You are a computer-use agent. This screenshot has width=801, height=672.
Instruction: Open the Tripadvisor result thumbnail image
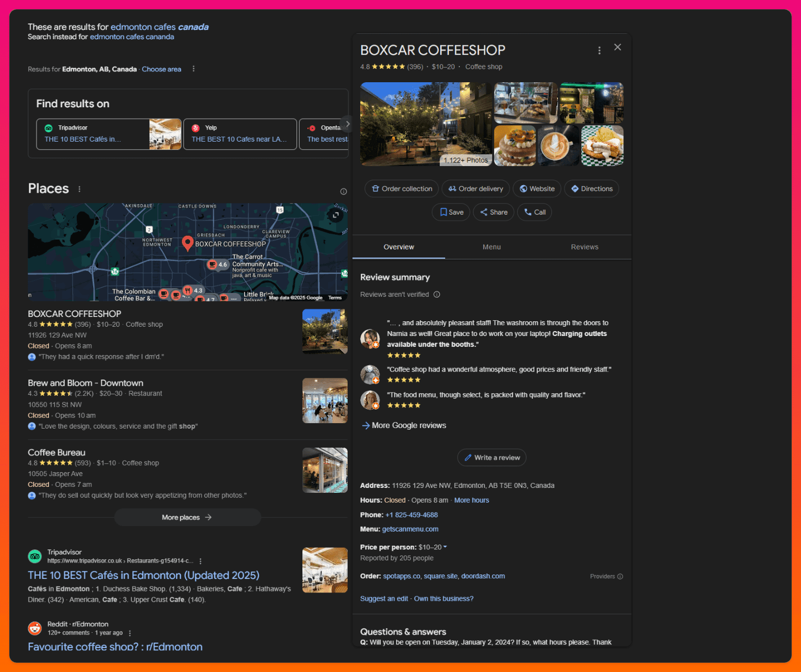[325, 570]
